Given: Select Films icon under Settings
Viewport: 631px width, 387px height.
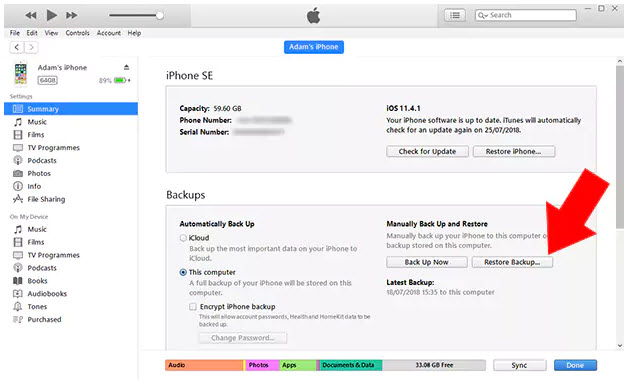Looking at the screenshot, I should pos(18,135).
